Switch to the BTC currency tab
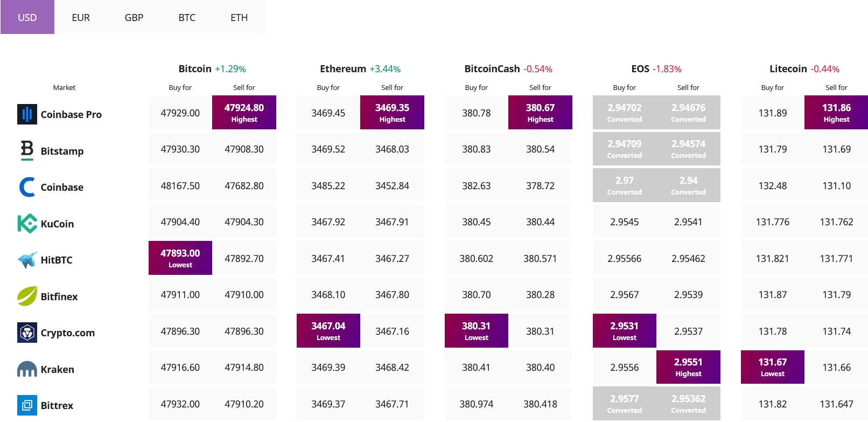The width and height of the screenshot is (868, 422). click(187, 17)
